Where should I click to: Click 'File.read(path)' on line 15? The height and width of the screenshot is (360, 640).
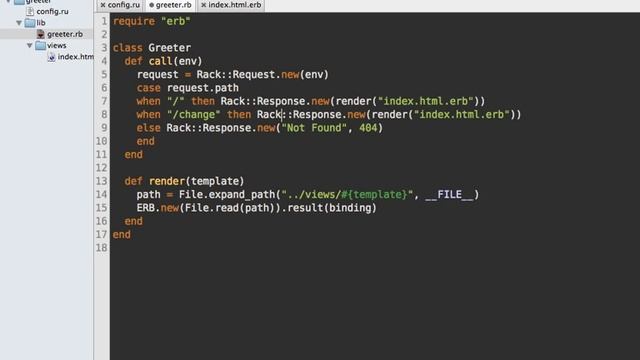230,208
